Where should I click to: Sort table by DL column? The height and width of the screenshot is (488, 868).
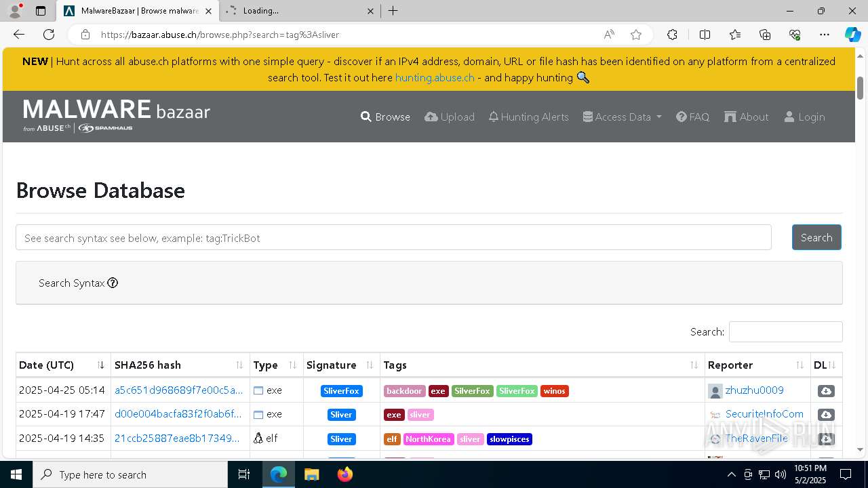pos(826,365)
